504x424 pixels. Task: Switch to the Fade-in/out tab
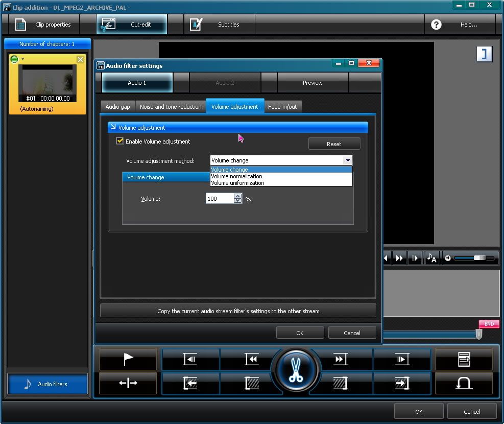(x=282, y=107)
